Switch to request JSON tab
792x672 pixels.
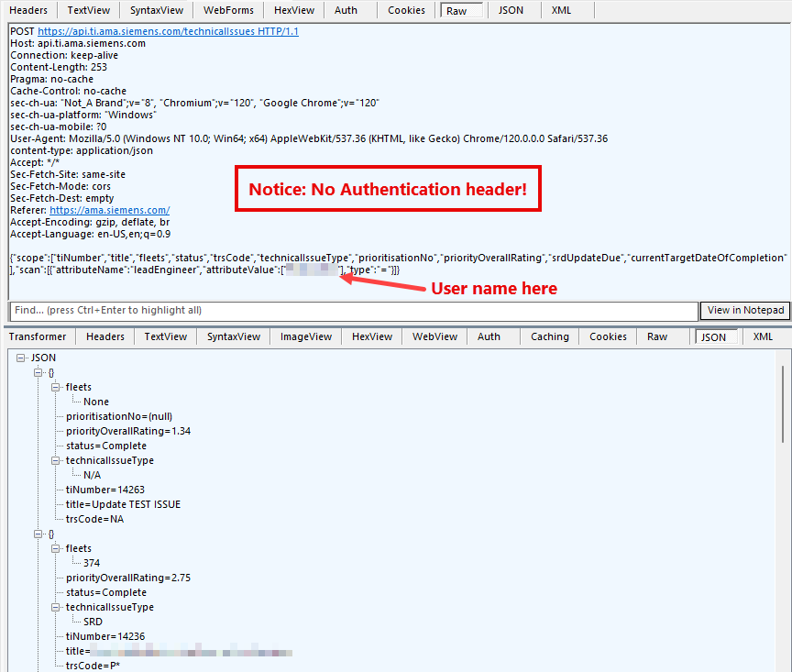[511, 10]
